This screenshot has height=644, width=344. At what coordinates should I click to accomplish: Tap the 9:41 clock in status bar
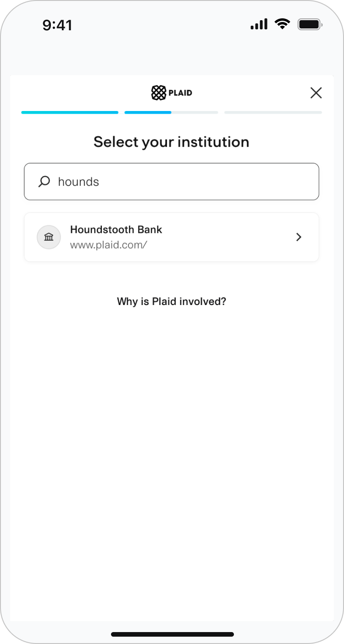point(57,25)
